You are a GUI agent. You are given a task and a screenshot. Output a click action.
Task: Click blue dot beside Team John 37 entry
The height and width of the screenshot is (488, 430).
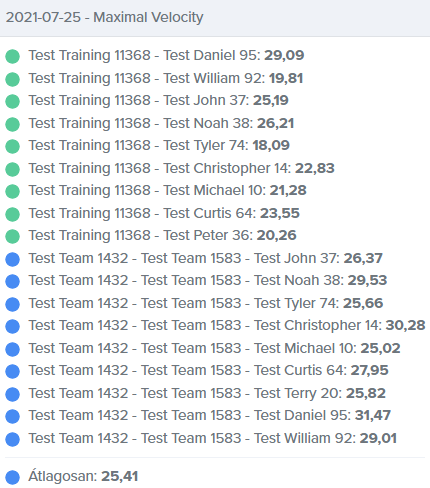[12, 259]
